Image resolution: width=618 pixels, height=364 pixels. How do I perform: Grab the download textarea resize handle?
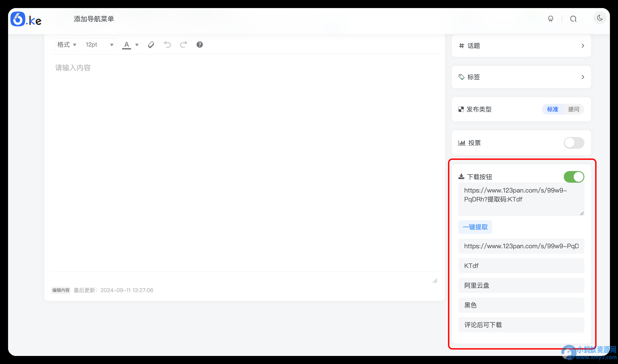pyautogui.click(x=582, y=213)
